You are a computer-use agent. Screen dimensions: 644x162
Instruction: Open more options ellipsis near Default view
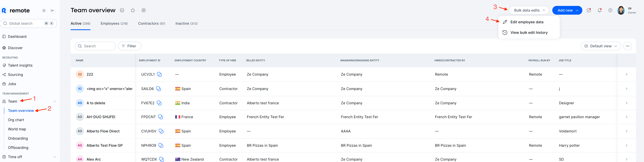click(628, 46)
